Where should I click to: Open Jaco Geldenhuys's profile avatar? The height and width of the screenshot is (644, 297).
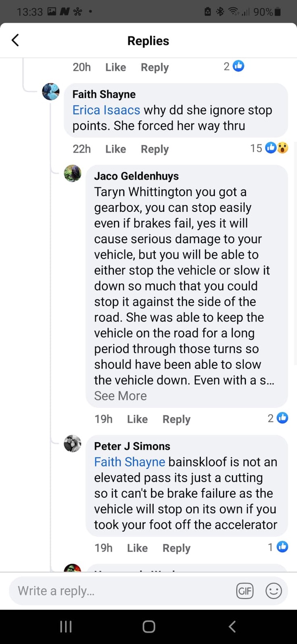click(x=73, y=173)
